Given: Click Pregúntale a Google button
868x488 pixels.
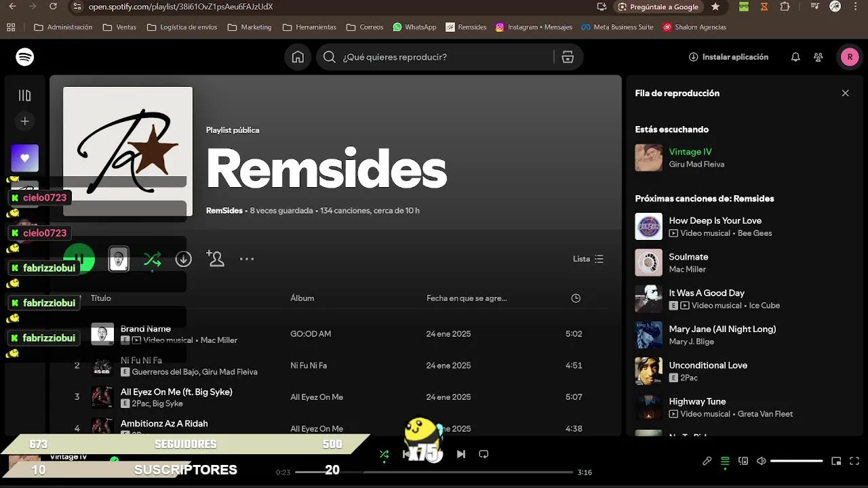Looking at the screenshot, I should (x=658, y=7).
